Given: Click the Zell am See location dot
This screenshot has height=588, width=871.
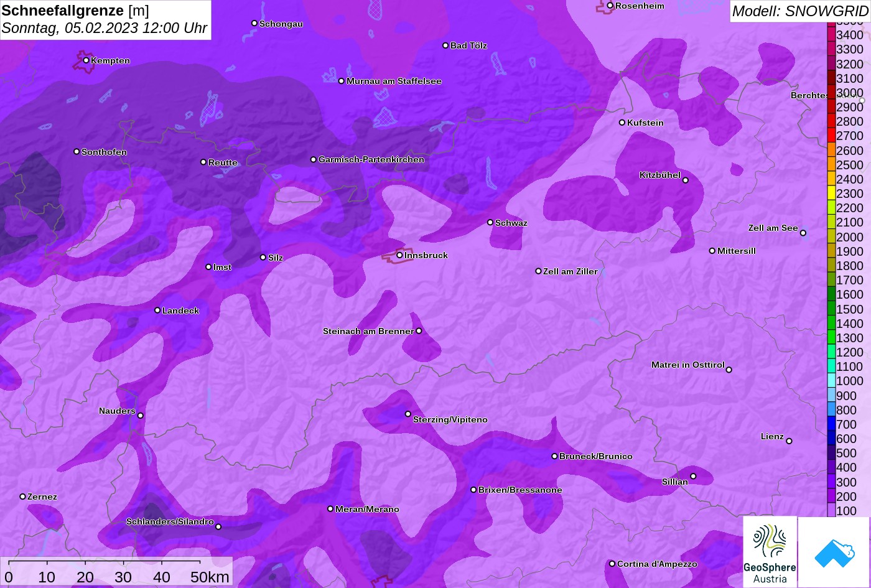Looking at the screenshot, I should 803,233.
